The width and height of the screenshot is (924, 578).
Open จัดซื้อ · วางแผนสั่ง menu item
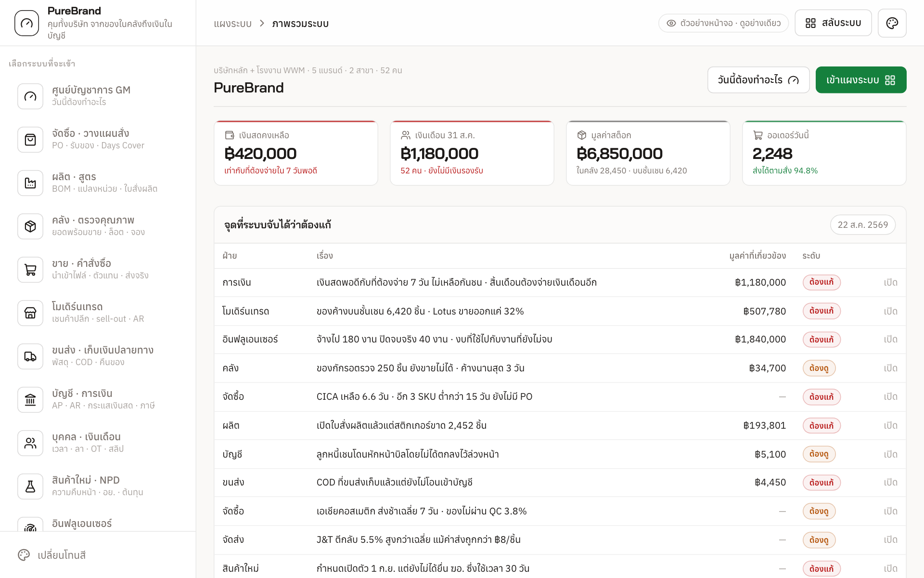pyautogui.click(x=98, y=140)
